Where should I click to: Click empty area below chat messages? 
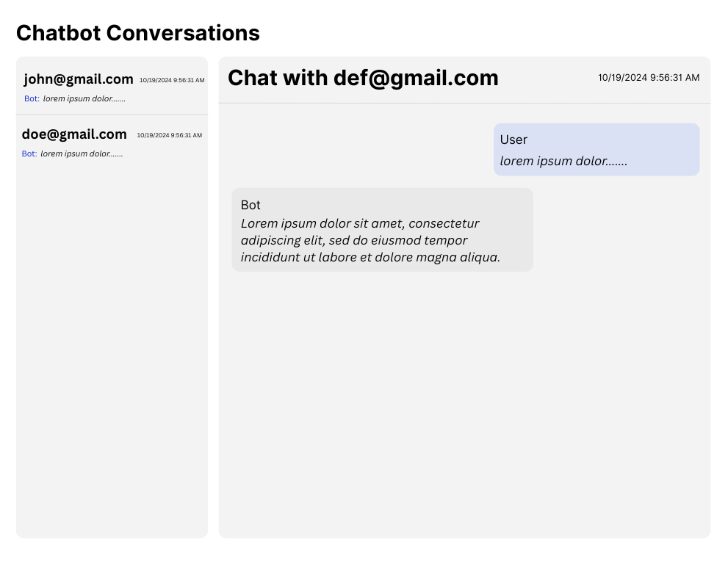(464, 404)
